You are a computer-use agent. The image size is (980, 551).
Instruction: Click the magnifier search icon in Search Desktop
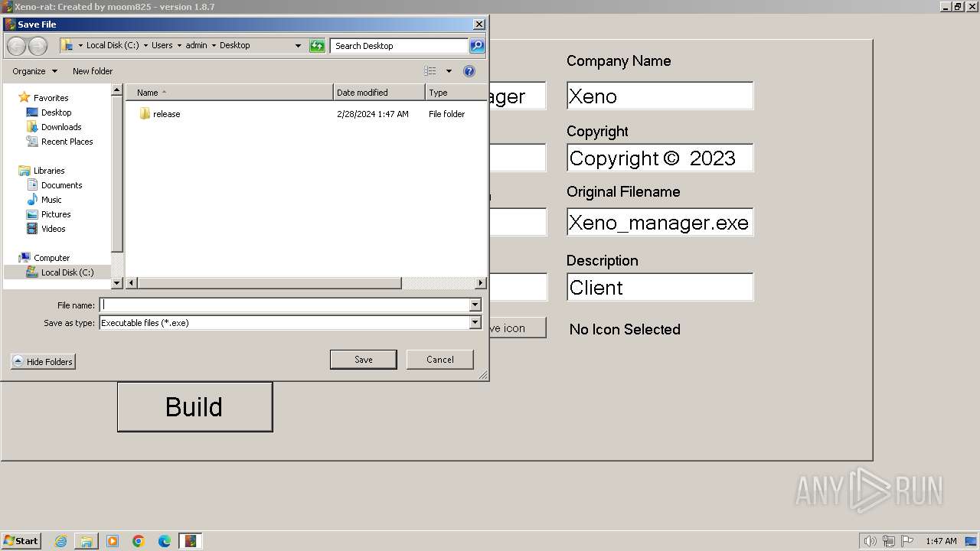click(x=476, y=46)
